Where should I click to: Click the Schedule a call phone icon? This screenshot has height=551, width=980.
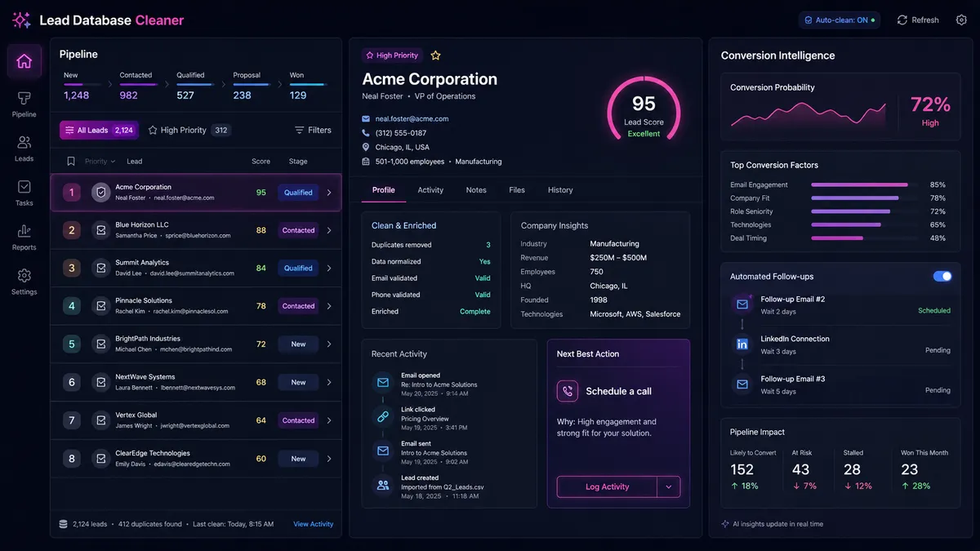568,391
